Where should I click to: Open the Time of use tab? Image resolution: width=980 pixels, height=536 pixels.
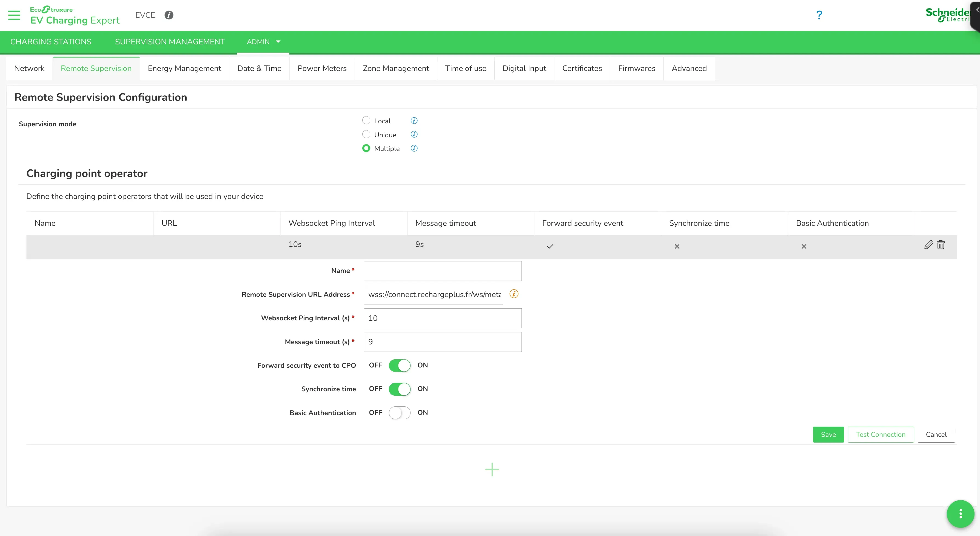(466, 69)
